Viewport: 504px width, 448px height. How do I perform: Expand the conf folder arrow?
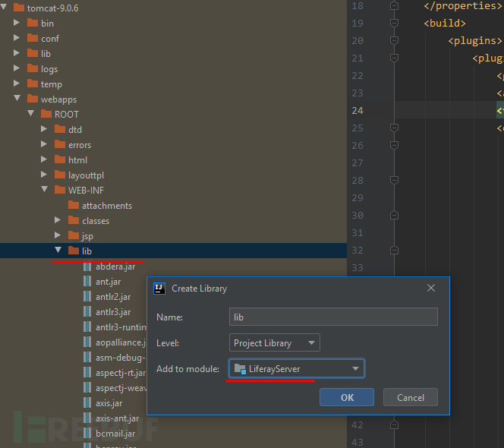[x=17, y=38]
